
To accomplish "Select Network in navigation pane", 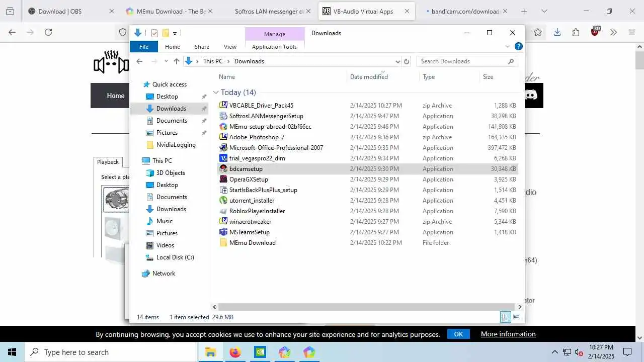I will [x=164, y=274].
